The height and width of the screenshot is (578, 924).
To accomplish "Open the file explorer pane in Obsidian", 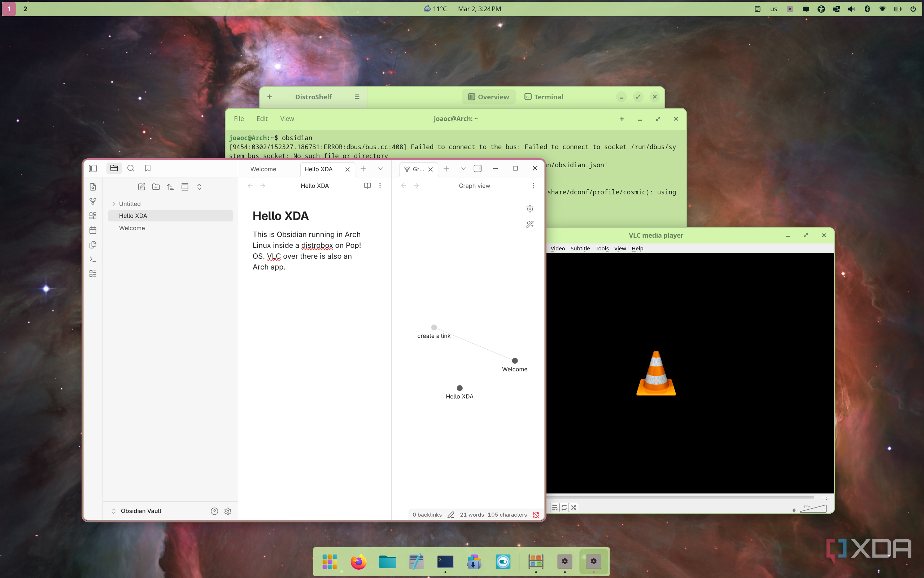I will click(114, 168).
